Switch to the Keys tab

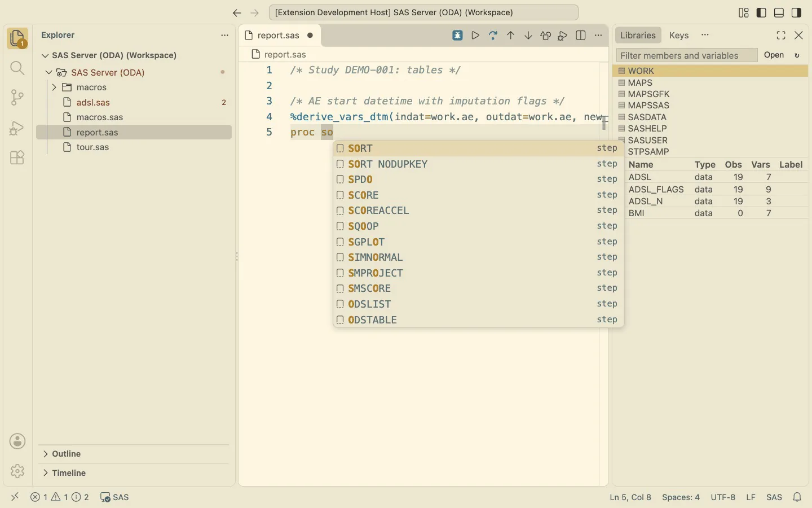pos(679,35)
